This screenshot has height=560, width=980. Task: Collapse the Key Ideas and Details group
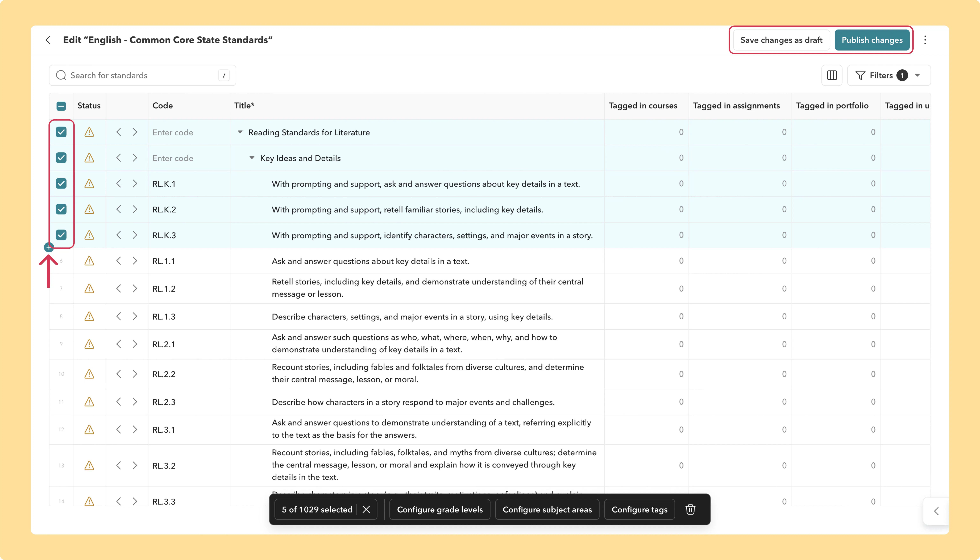(252, 158)
